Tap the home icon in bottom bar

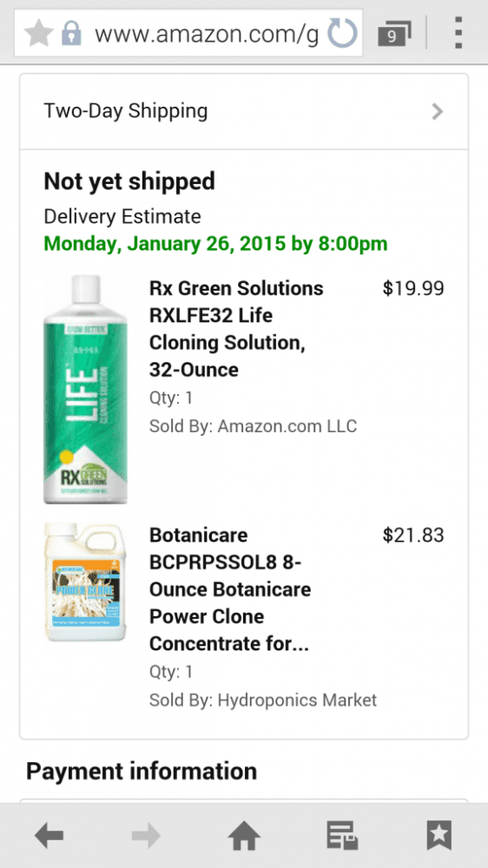[x=244, y=835]
